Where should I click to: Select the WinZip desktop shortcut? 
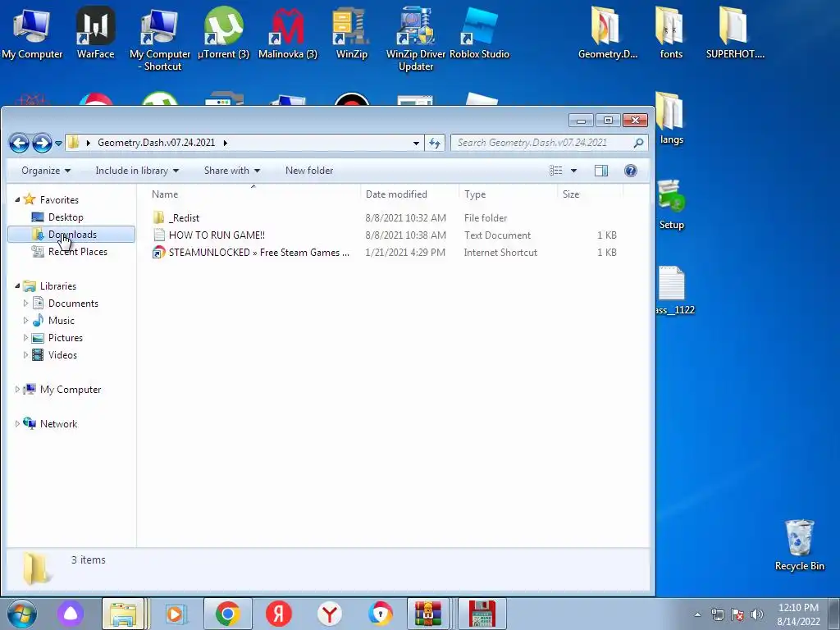click(x=351, y=32)
